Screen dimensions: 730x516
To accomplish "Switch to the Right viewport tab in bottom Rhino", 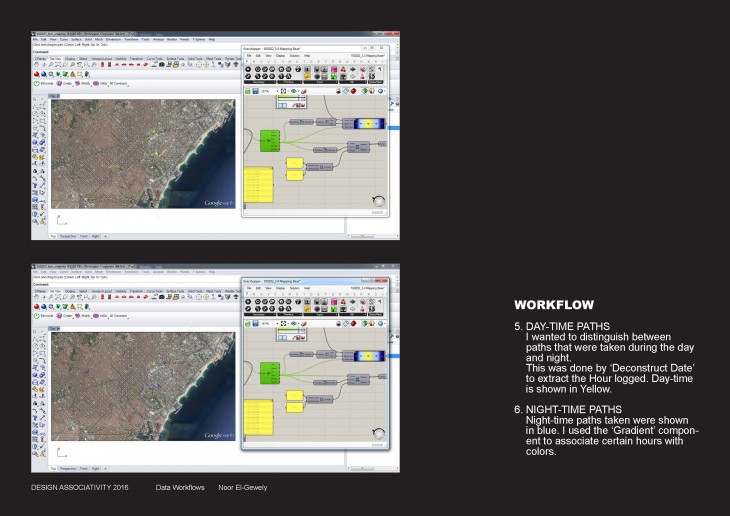I will (94, 467).
